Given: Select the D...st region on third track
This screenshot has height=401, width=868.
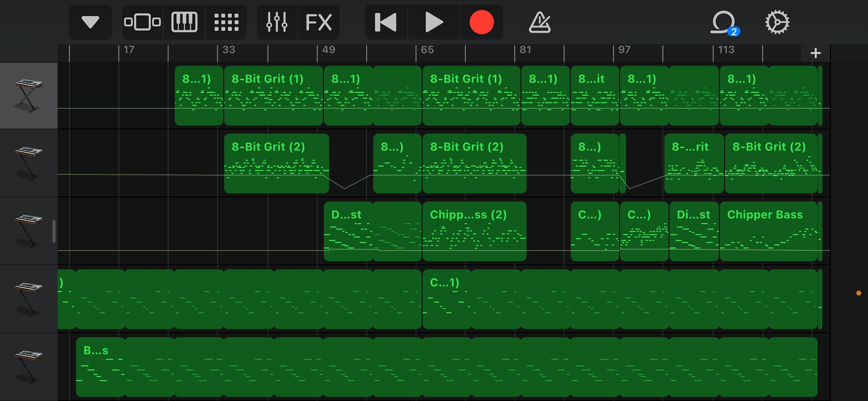Looking at the screenshot, I should coord(373,231).
